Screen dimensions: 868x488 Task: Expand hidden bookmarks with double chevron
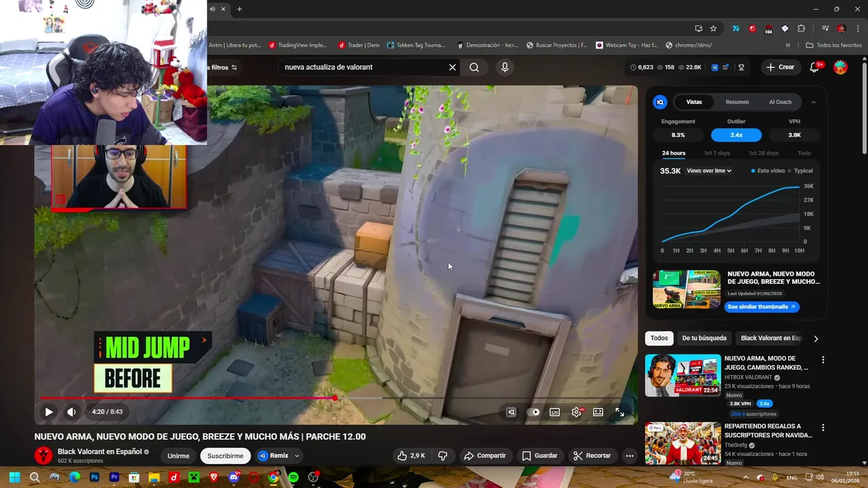point(788,45)
